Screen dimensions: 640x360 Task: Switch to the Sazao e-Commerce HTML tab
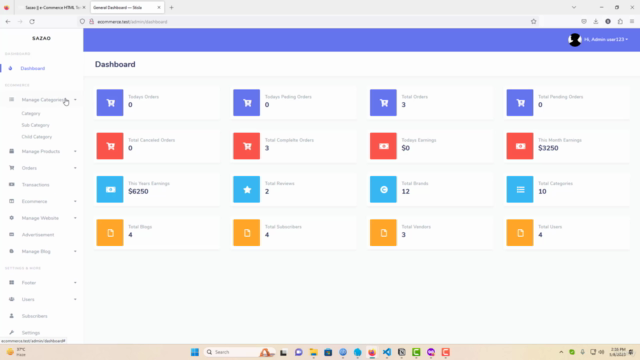coord(52,7)
